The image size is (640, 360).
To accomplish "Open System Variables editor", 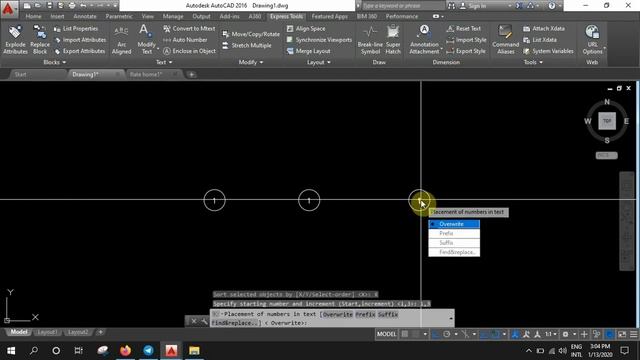I will 548,51.
